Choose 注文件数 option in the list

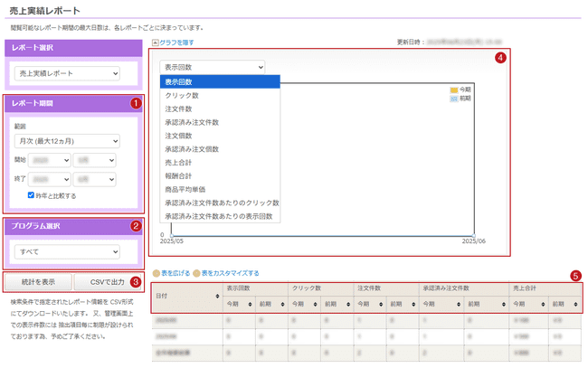tap(220, 109)
